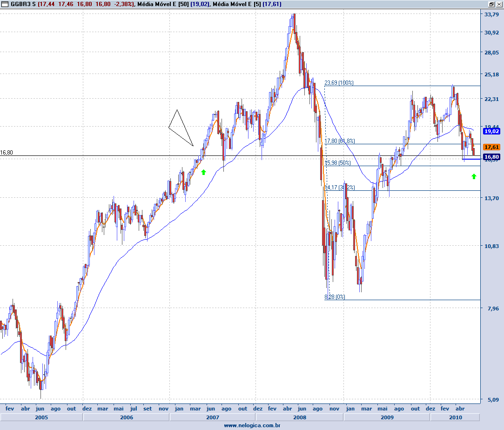Select the 14,17 (38,2%) Fibonacci label
Viewport: 504px width, 430px height.
(340, 188)
